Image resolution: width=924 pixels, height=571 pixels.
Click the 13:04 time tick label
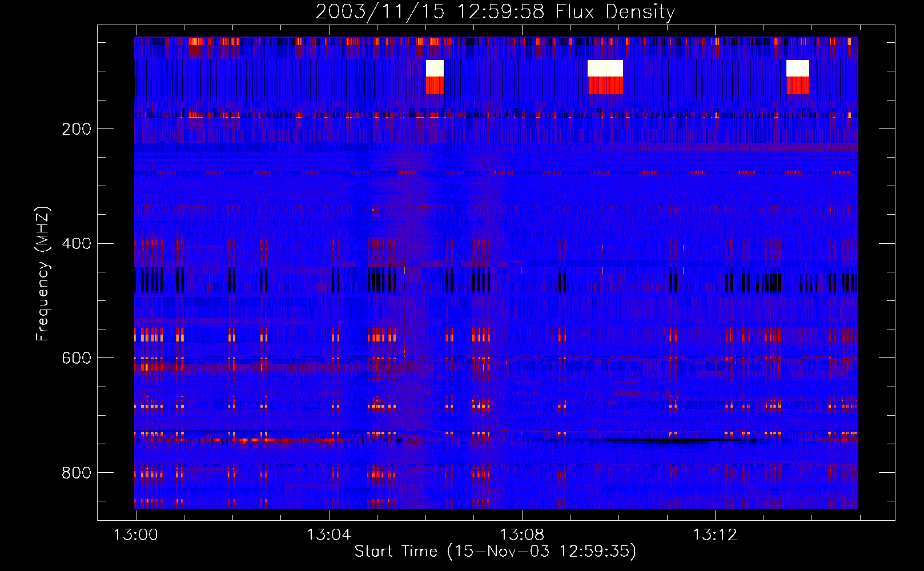pyautogui.click(x=329, y=535)
